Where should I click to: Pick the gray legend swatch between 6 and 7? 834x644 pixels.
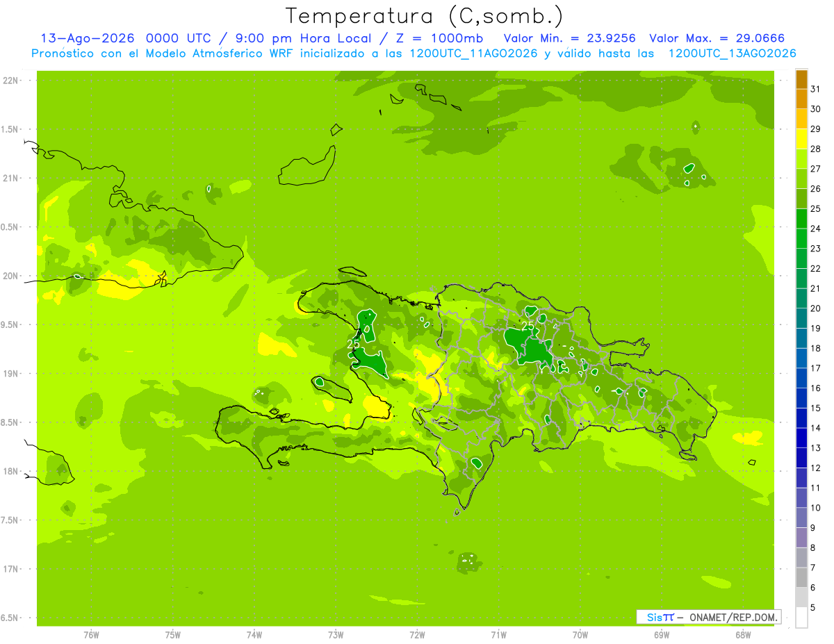(801, 577)
